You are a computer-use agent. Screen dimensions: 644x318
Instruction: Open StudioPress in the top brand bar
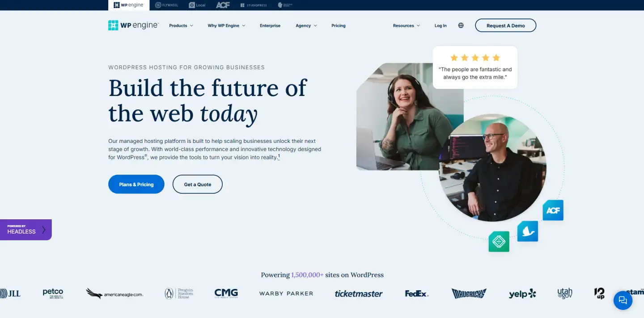(254, 5)
